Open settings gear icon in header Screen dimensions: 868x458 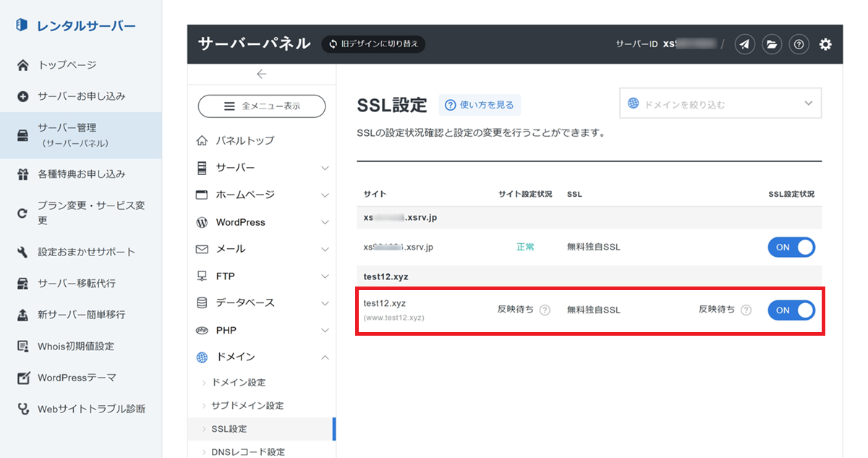(x=825, y=44)
